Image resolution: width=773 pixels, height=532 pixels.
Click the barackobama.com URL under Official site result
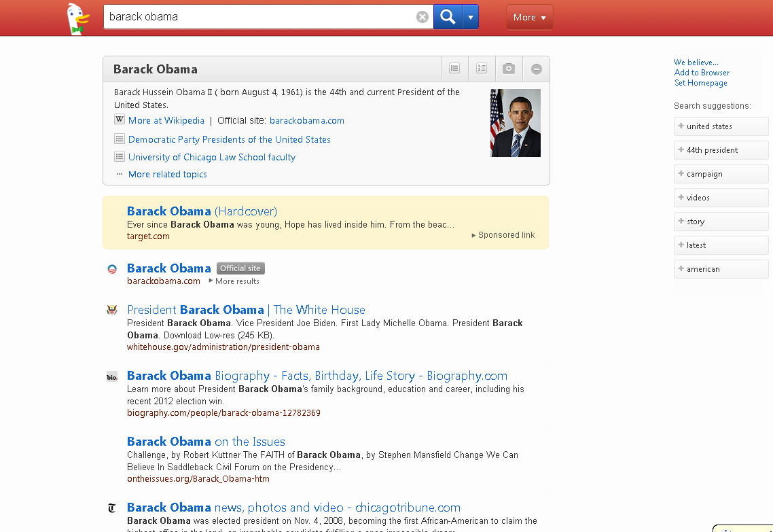tap(164, 281)
